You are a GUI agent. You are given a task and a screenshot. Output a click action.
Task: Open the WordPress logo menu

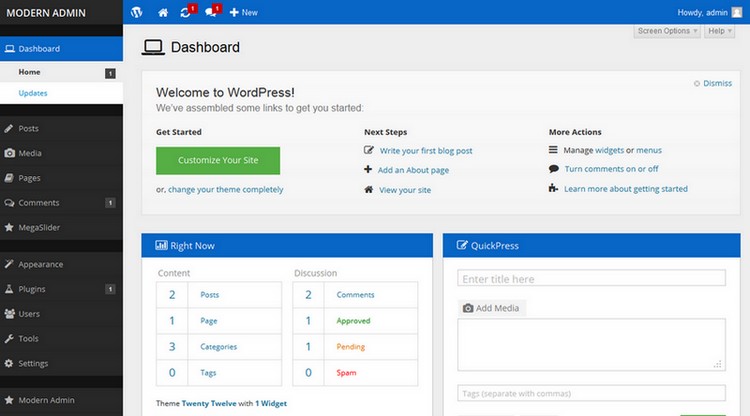pyautogui.click(x=137, y=12)
